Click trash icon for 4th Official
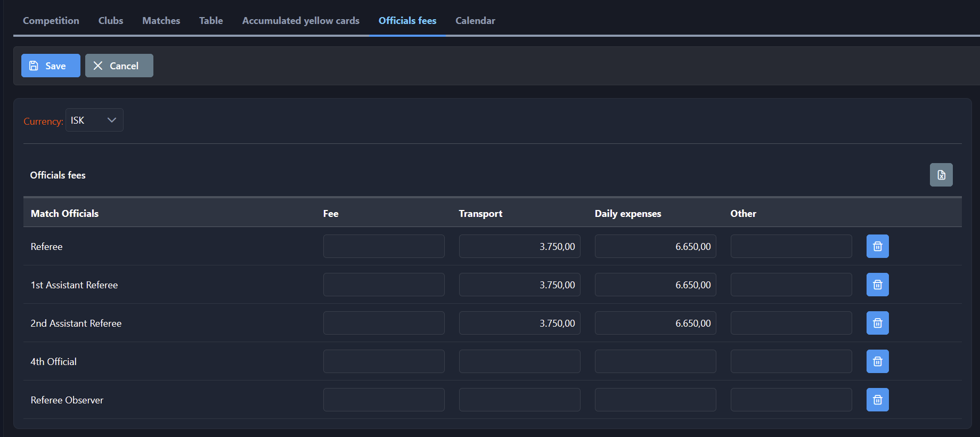 click(877, 361)
